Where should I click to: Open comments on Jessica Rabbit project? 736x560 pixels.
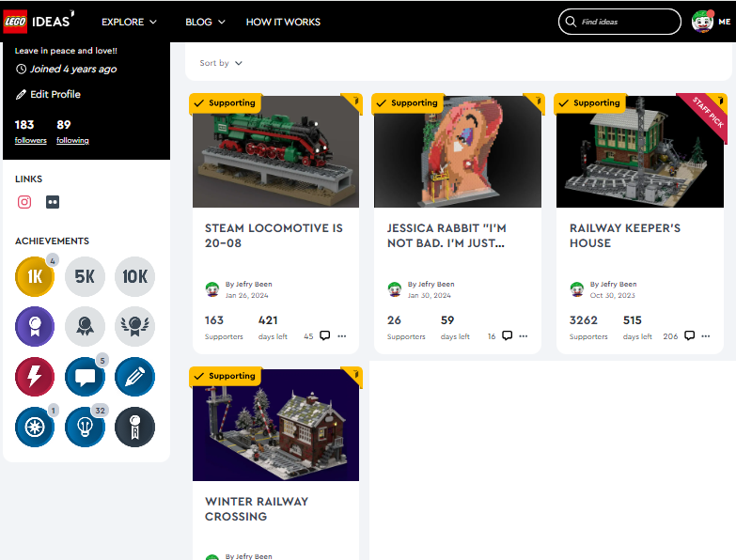(x=507, y=335)
